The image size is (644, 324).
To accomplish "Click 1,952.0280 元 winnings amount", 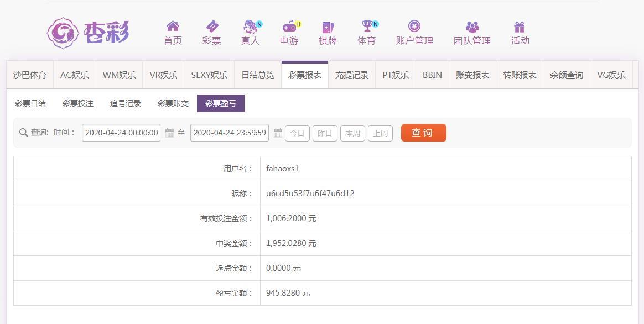I will click(291, 243).
